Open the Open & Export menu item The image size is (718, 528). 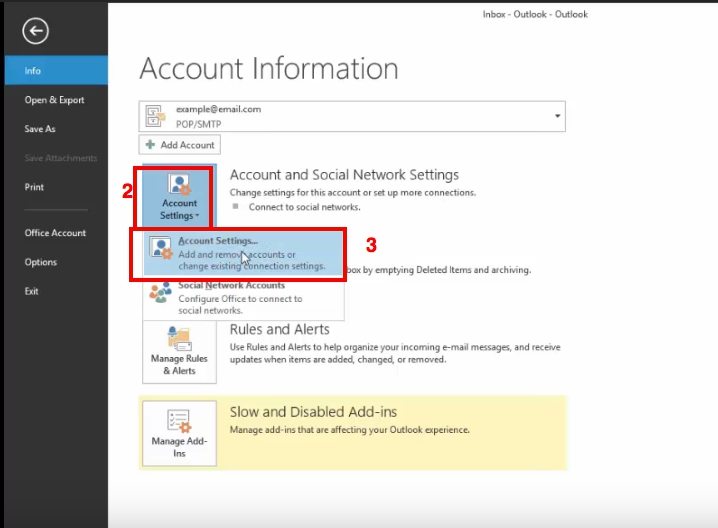[54, 100]
